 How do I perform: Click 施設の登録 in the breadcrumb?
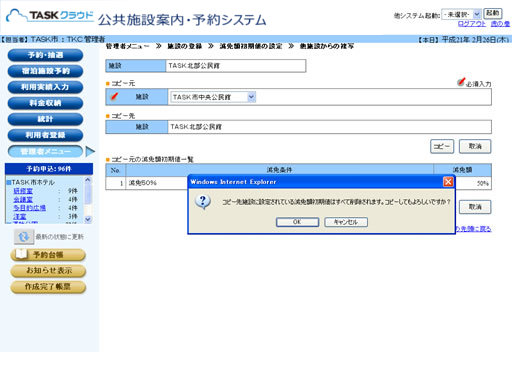(x=185, y=46)
